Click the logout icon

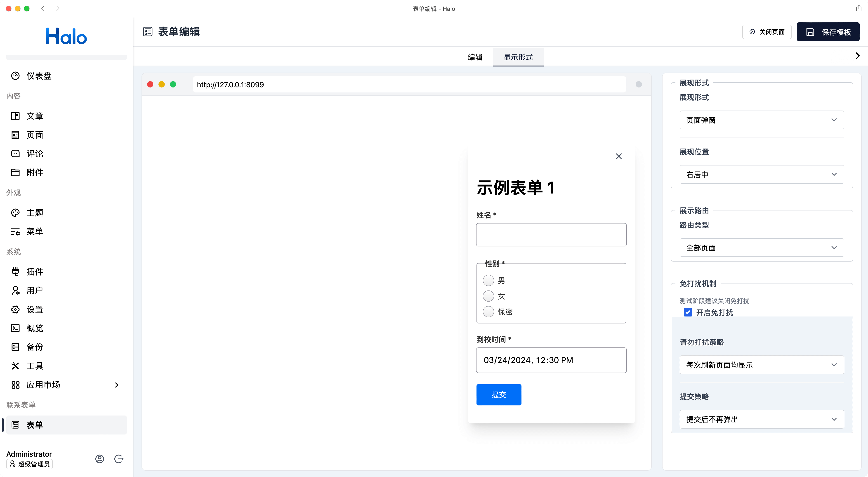119,459
